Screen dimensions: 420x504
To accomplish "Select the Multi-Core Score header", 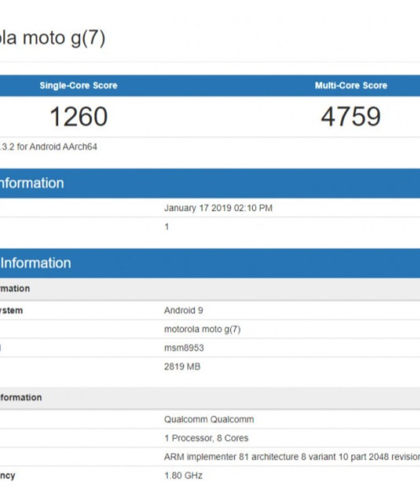I will (351, 85).
